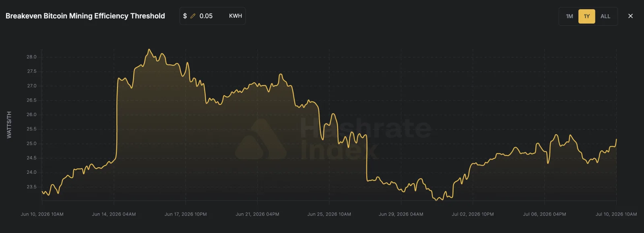Click the Jul 06, 2026 04PM axis label
Image resolution: width=644 pixels, height=233 pixels.
tap(545, 214)
